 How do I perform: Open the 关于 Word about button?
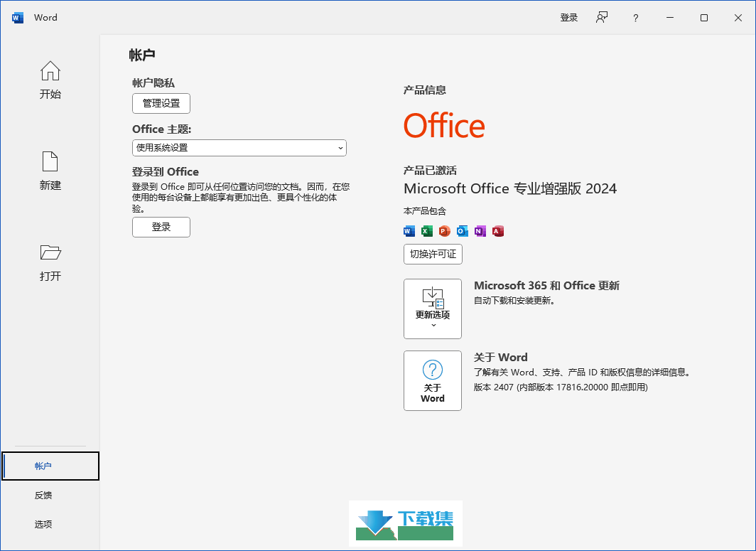coord(433,380)
